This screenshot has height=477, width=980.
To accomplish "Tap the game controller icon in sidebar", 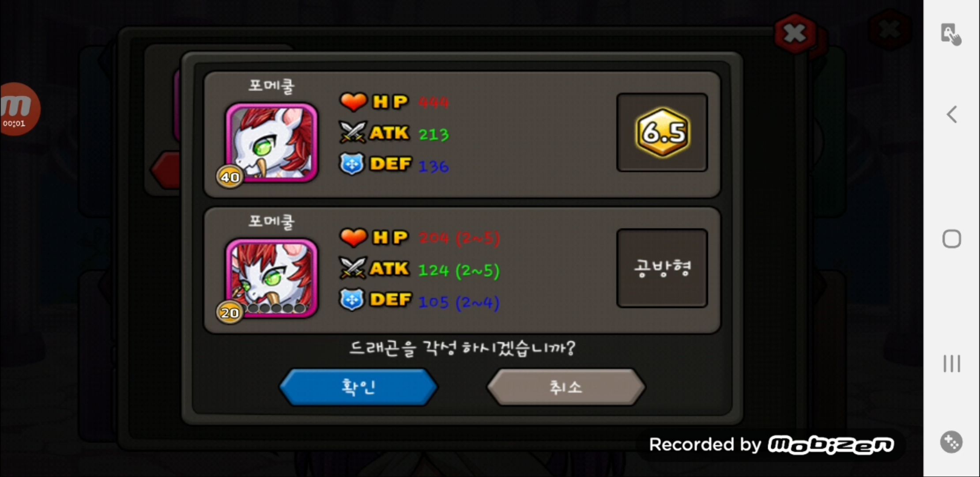I will coord(951,442).
